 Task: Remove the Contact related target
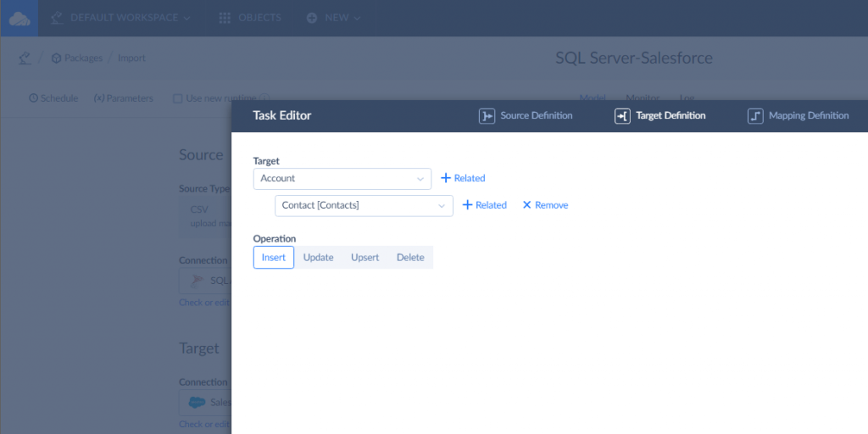click(545, 205)
